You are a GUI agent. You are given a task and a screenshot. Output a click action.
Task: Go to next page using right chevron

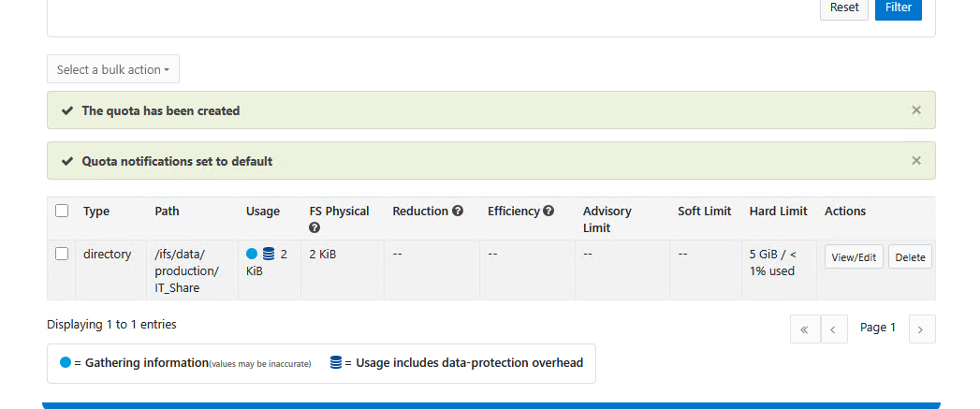pos(921,329)
